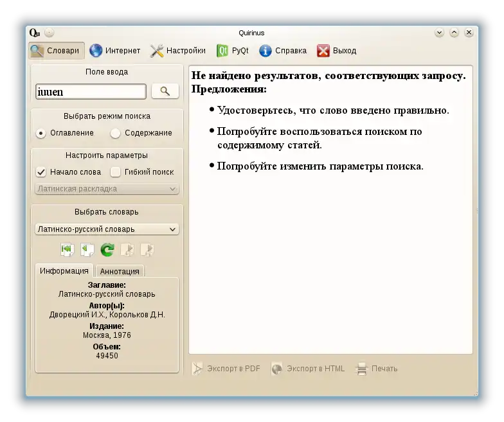Click the last page icon
The image size is (504, 422).
pyautogui.click(x=147, y=249)
